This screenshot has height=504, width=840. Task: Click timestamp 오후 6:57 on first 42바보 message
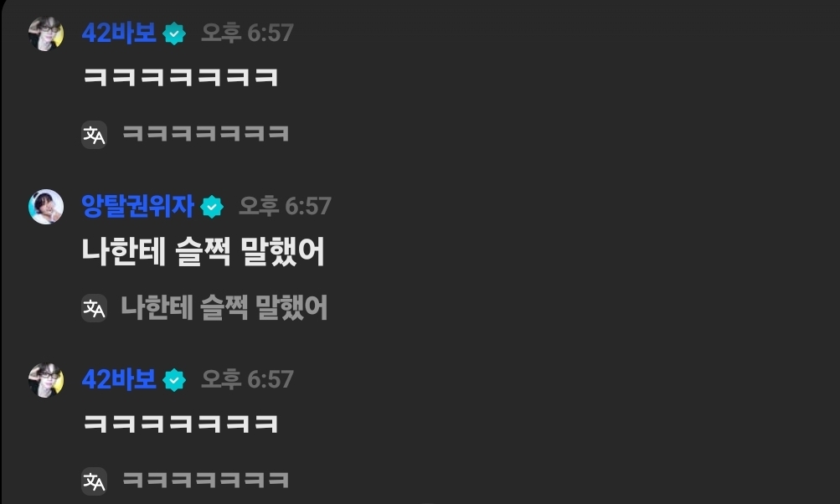(x=247, y=33)
